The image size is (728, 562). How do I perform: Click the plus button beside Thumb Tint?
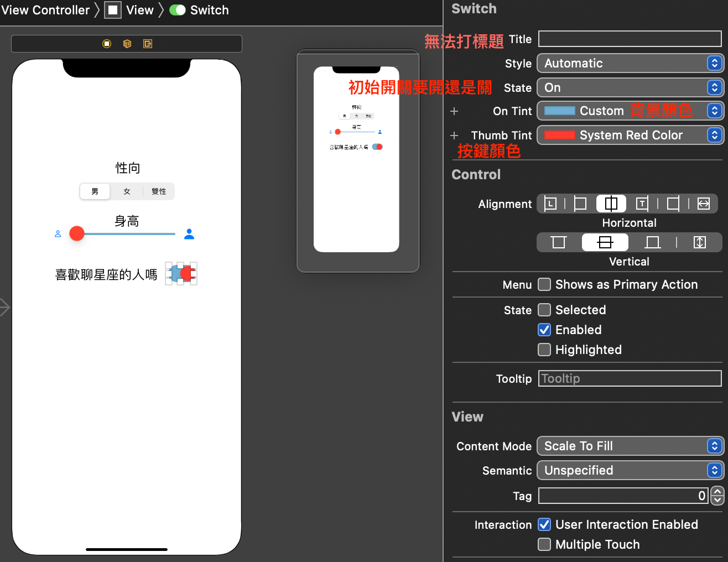coord(454,135)
